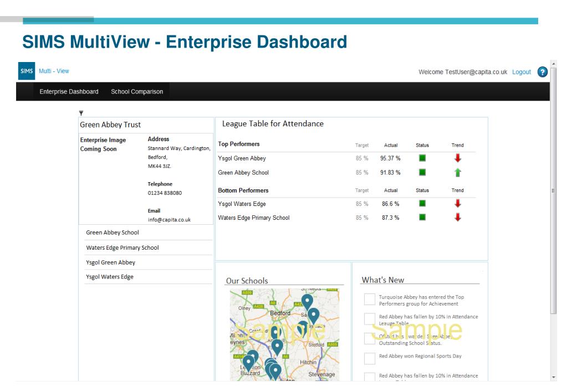This screenshot has height=392, width=567.
Task: Click the telephone number 01234 838080
Action: click(165, 193)
